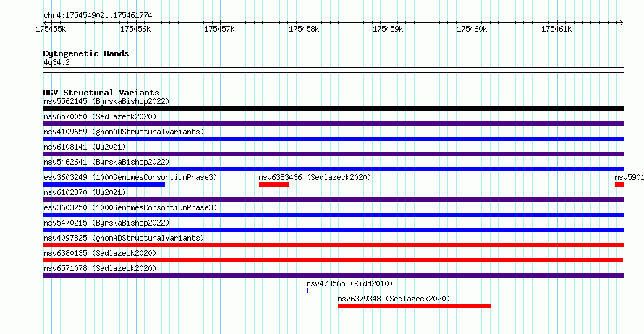Click the ruler arrowhead at right end
This screenshot has width=644, height=334.
[621, 23]
